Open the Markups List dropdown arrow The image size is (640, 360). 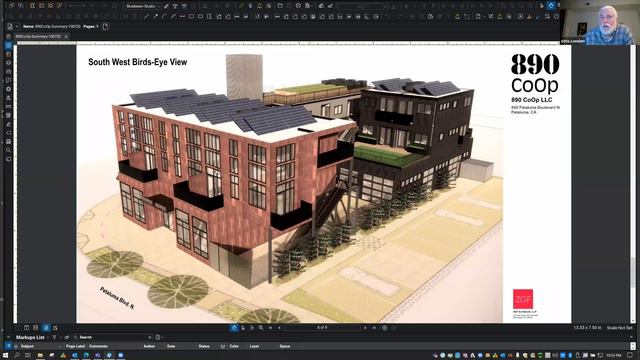coord(48,338)
